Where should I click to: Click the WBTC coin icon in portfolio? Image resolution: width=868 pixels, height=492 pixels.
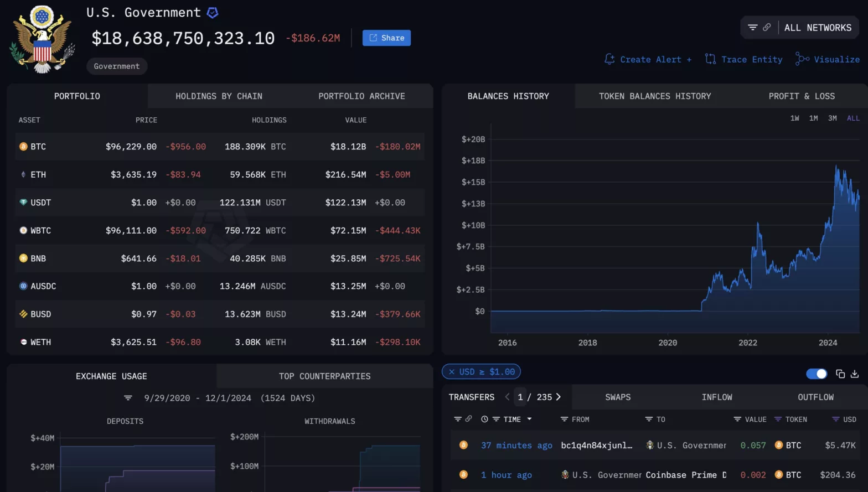pyautogui.click(x=23, y=230)
